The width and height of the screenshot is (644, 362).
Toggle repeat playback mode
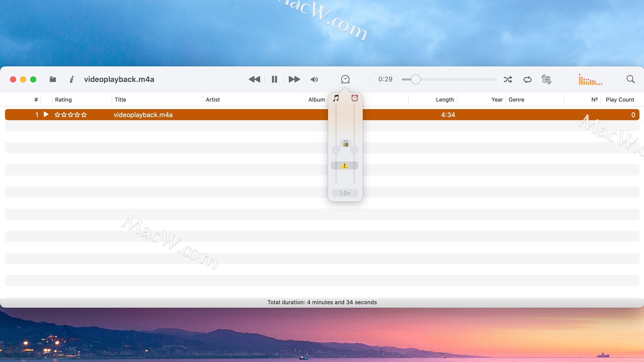pyautogui.click(x=527, y=79)
